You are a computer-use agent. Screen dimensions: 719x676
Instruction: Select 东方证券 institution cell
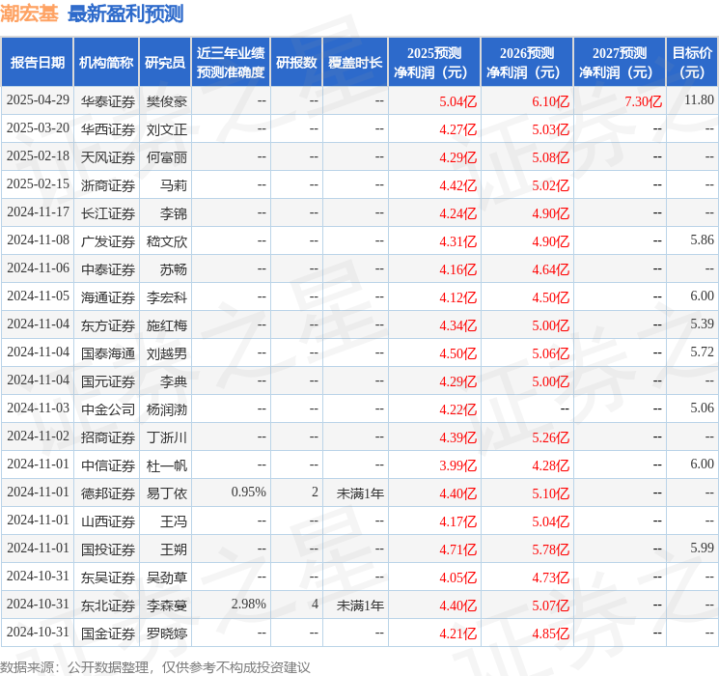[108, 325]
